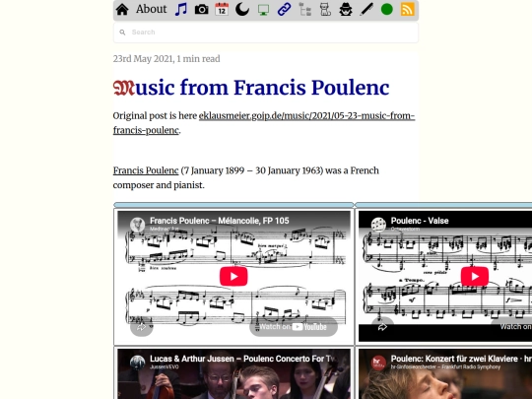
Task: Open the Mélancolie, FP 105 video title
Action: pyautogui.click(x=220, y=221)
